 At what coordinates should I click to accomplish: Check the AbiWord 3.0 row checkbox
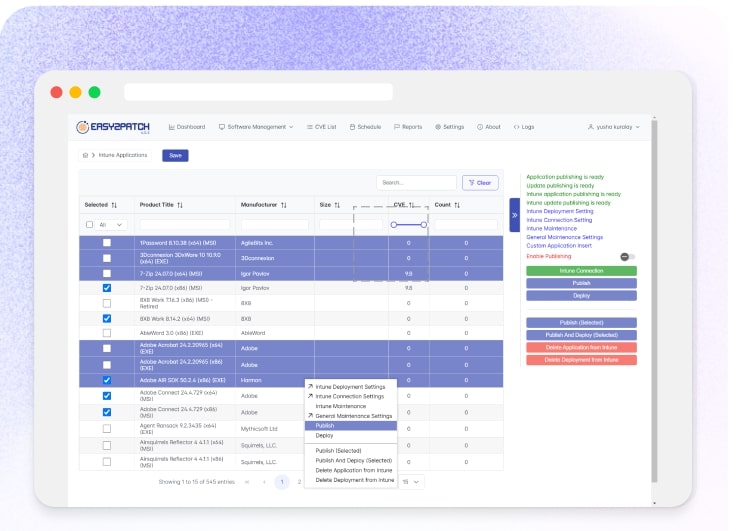pos(107,333)
